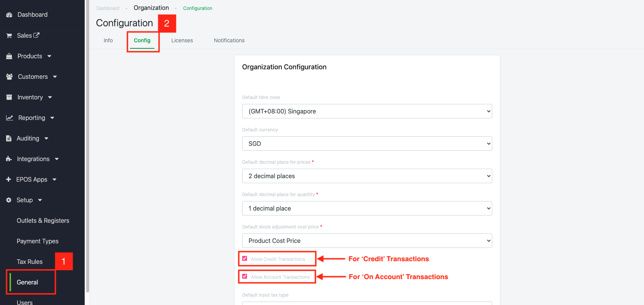
Task: Open the Default currency SGD dropdown
Action: [367, 144]
